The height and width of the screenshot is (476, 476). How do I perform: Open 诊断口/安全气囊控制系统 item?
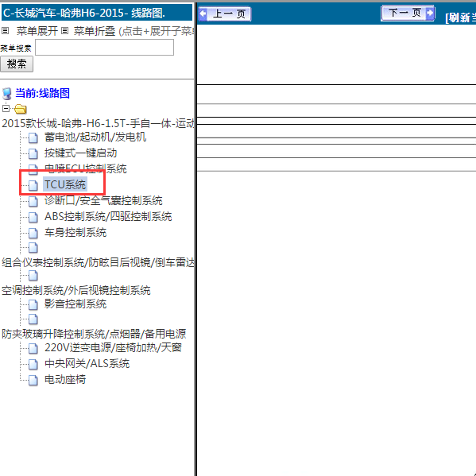click(x=103, y=201)
